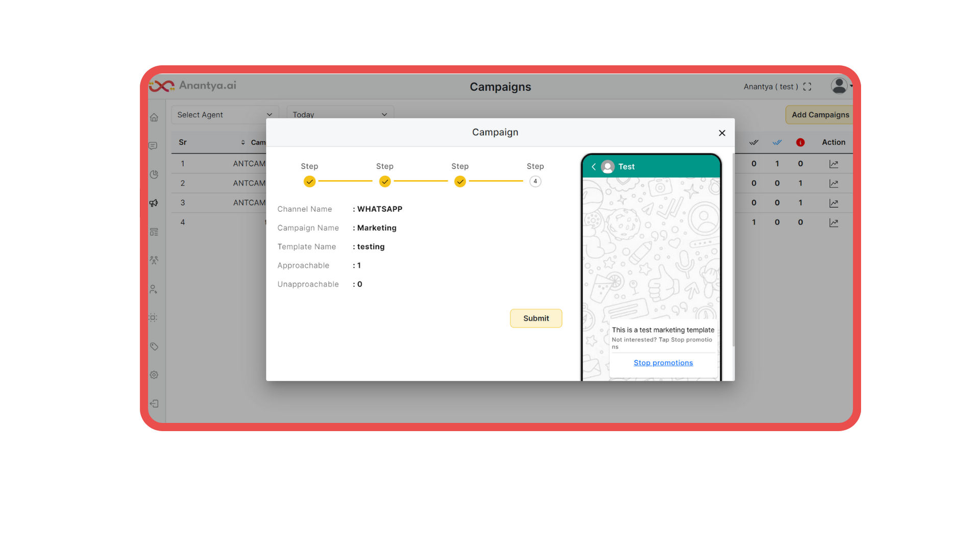Click the Test contact avatar in preview
The image size is (980, 551).
point(607,167)
